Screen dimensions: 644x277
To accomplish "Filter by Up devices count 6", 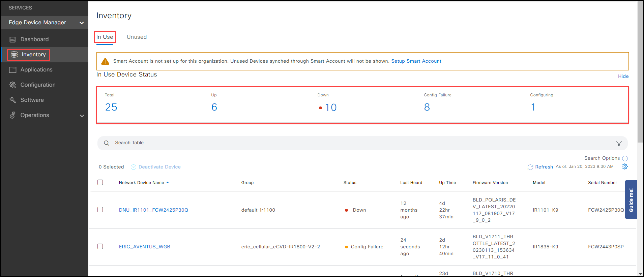I will tap(214, 107).
